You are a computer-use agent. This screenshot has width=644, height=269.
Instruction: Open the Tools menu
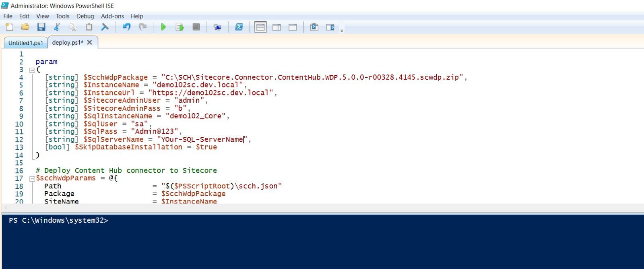[62, 16]
